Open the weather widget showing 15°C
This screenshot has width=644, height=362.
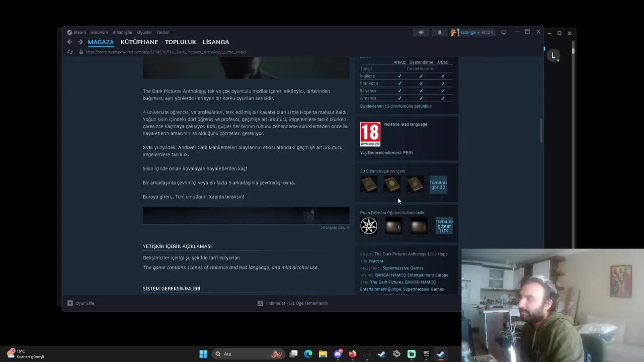(26, 354)
